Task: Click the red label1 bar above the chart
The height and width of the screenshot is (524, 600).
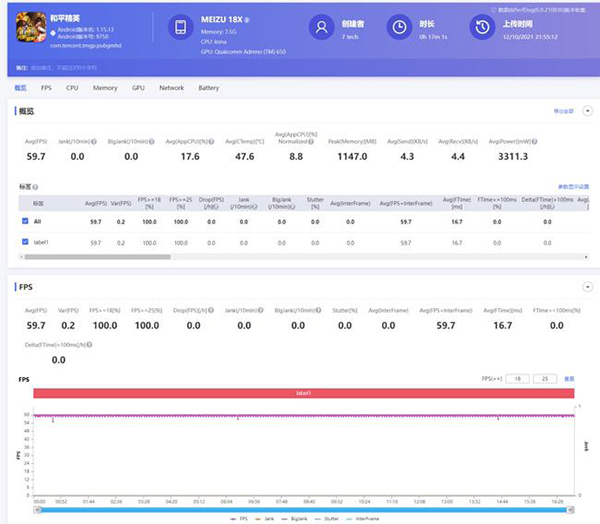Action: 304,394
